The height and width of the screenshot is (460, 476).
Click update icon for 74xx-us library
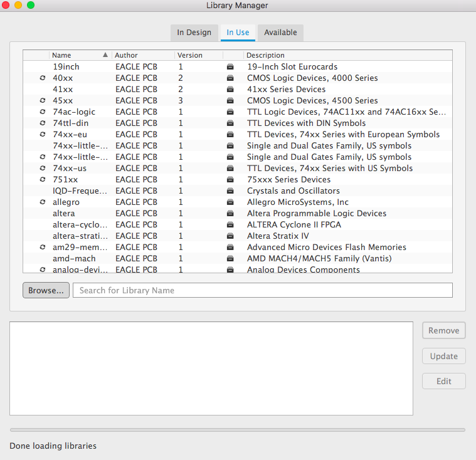pos(43,168)
